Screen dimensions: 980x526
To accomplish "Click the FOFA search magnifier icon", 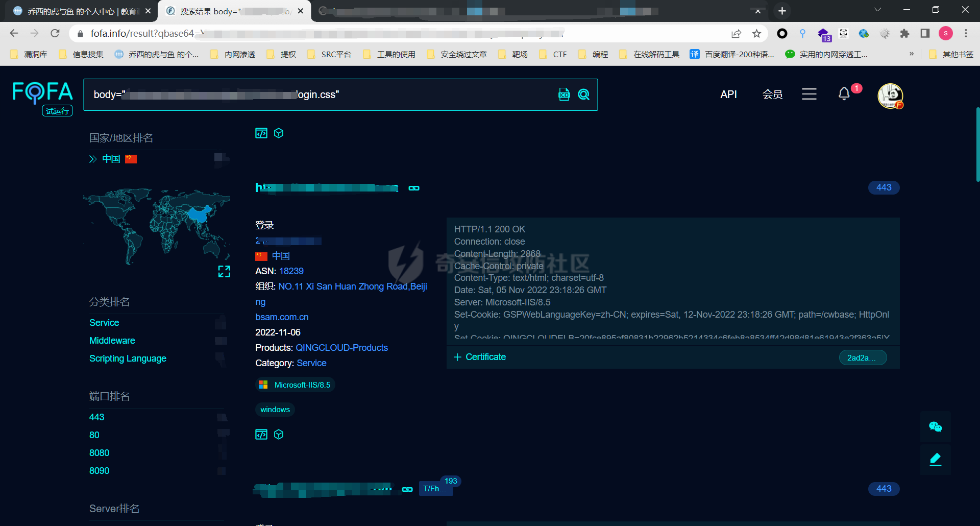I will tap(583, 94).
